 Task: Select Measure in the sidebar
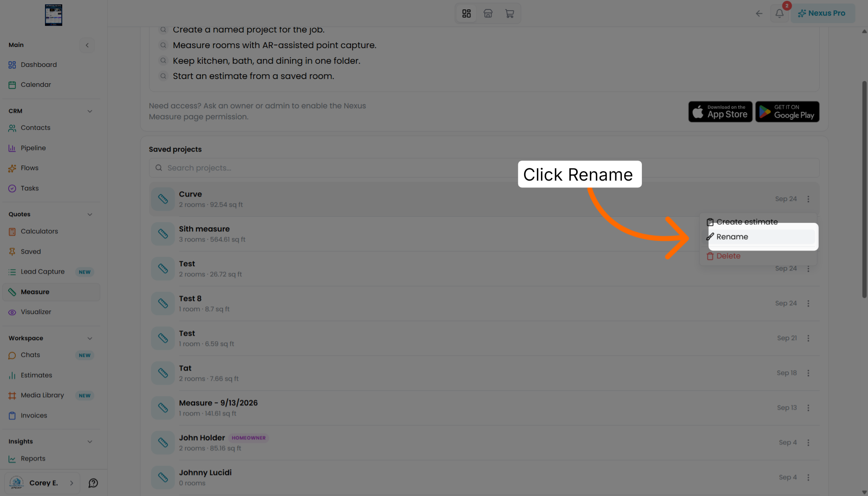click(51, 292)
